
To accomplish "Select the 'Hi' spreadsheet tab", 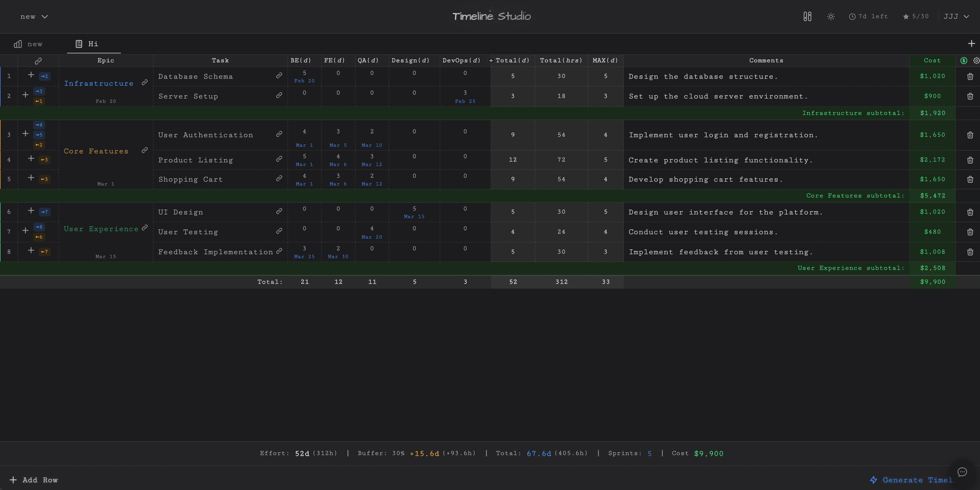I will click(x=92, y=44).
